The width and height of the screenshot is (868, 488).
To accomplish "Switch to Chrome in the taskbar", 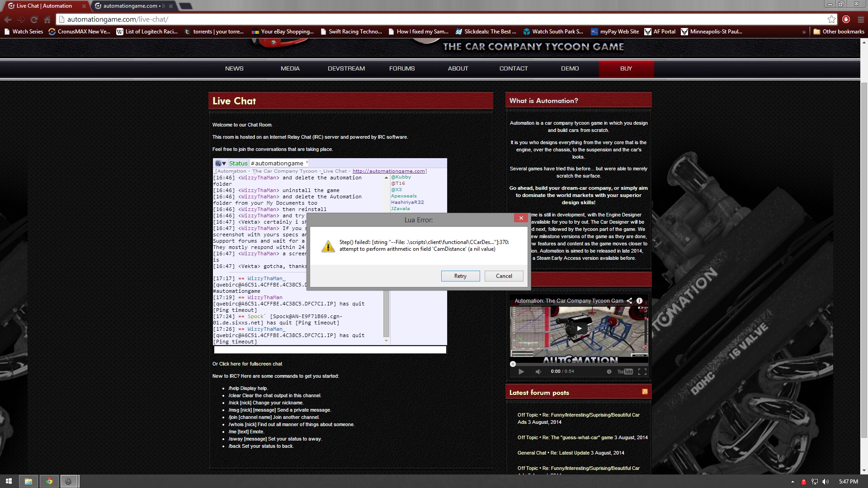I will [49, 481].
